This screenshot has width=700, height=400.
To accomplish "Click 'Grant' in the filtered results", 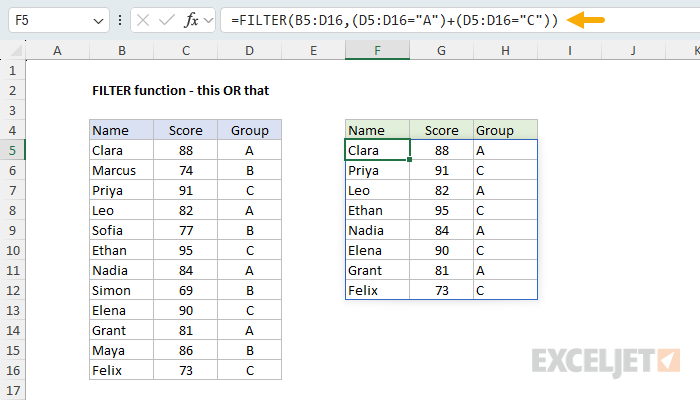I will [x=377, y=271].
